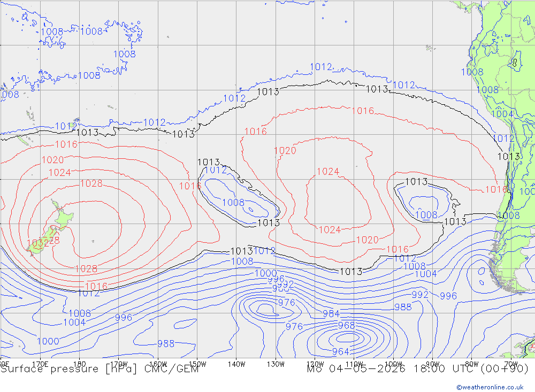This screenshot has width=535, height=392.
Task: Select the '130W' longitude axis label
Action: point(276,364)
